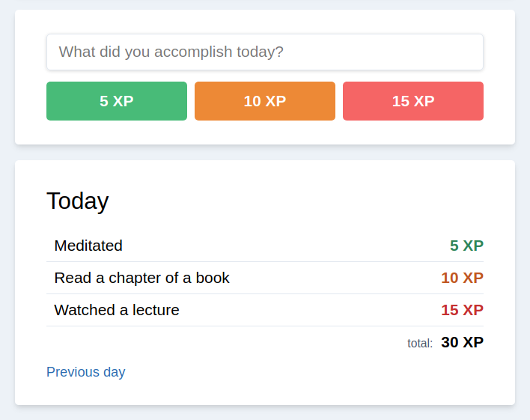Click the small 'total:' label

(420, 344)
